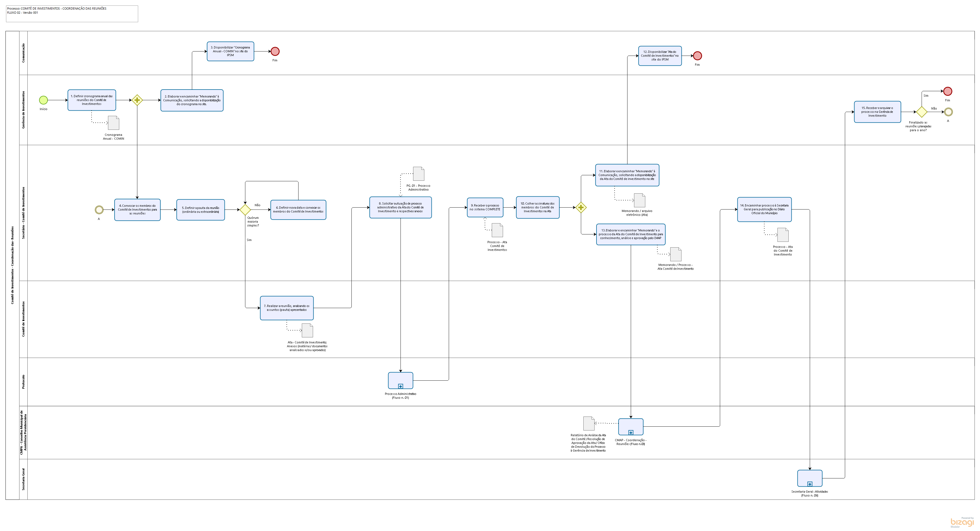980x531 pixels.
Task: Click the parallel gateway after task 10
Action: point(581,207)
